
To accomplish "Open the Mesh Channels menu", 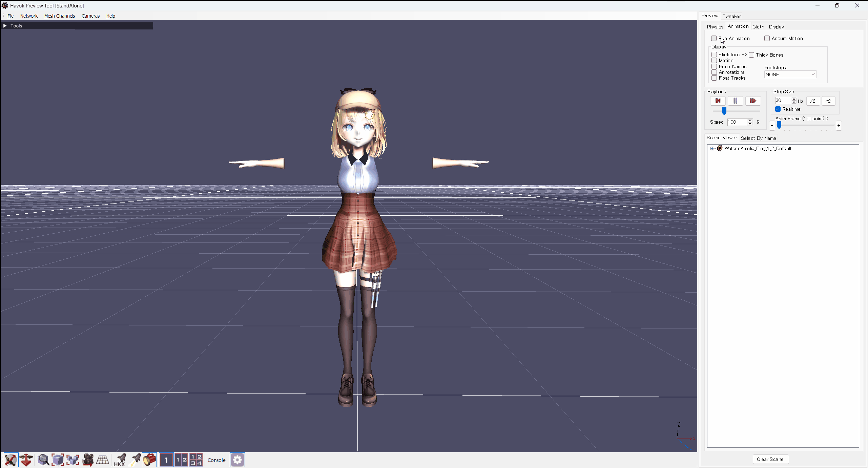I will (60, 16).
